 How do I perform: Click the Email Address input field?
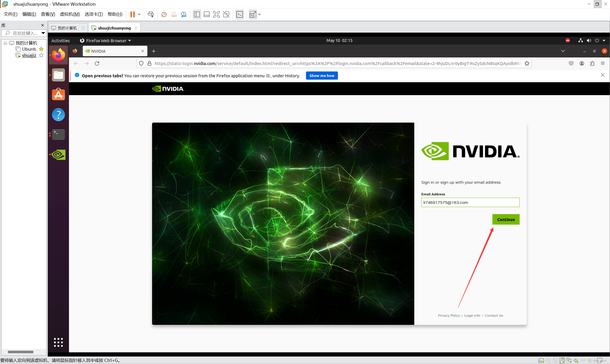coord(470,202)
